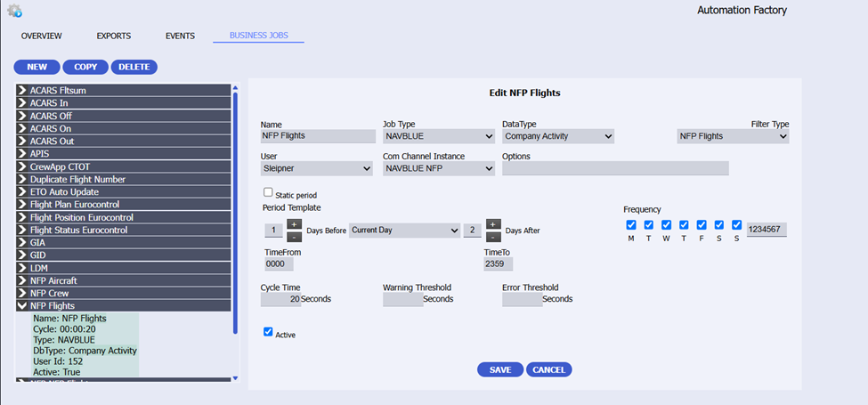Click the Warning Threshold field

click(x=403, y=299)
